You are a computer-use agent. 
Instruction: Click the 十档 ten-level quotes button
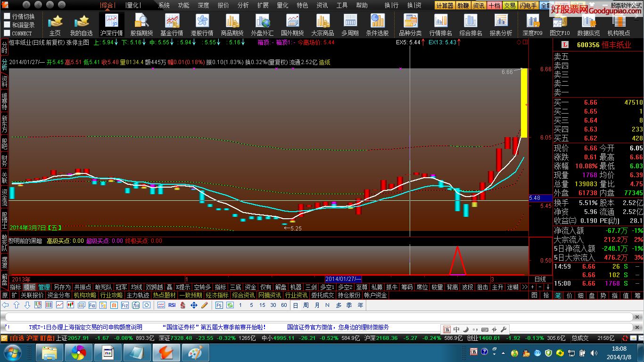click(x=494, y=5)
